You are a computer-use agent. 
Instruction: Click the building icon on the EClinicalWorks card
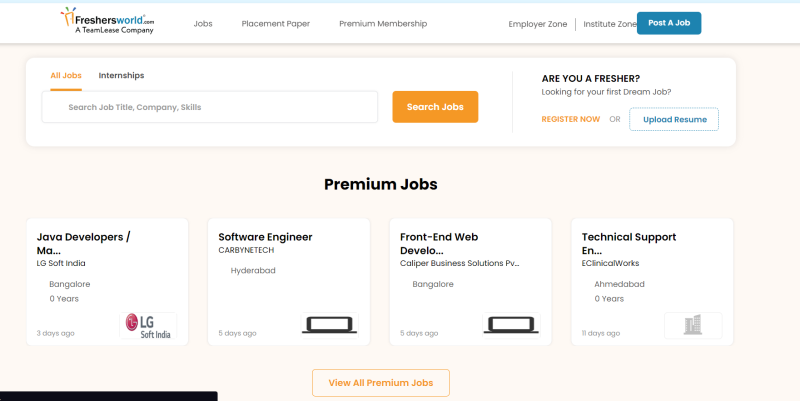pos(693,325)
